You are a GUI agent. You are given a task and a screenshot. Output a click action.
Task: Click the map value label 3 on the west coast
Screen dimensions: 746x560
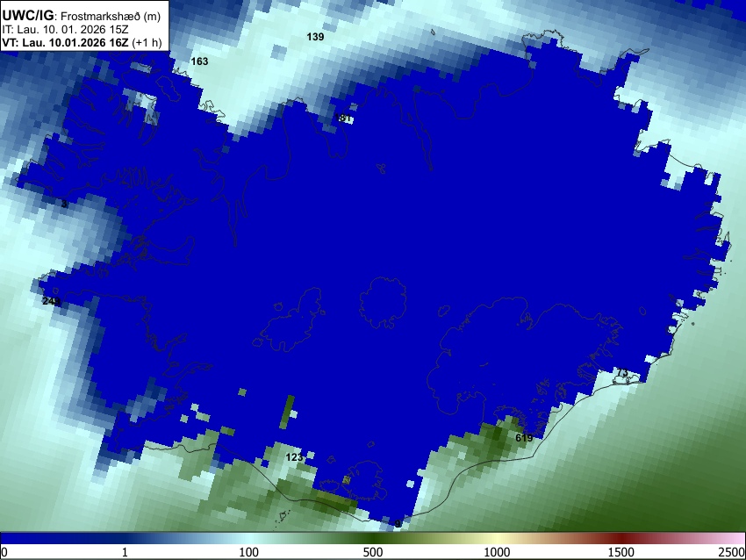64,205
